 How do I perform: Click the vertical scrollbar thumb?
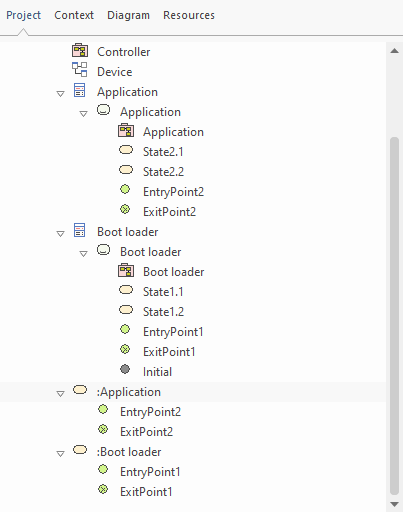[x=395, y=316]
